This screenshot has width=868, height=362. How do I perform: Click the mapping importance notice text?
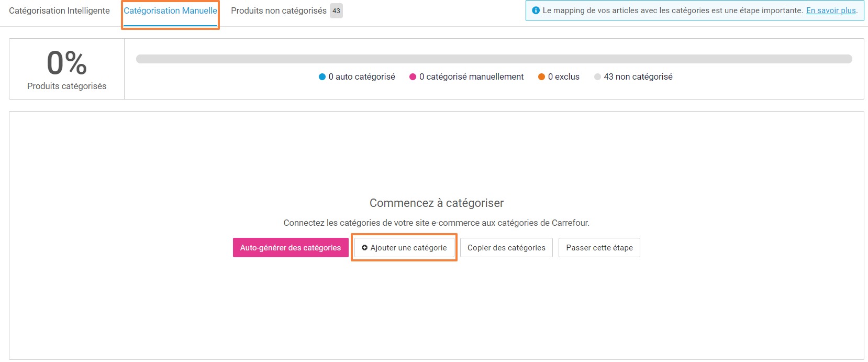coord(673,10)
